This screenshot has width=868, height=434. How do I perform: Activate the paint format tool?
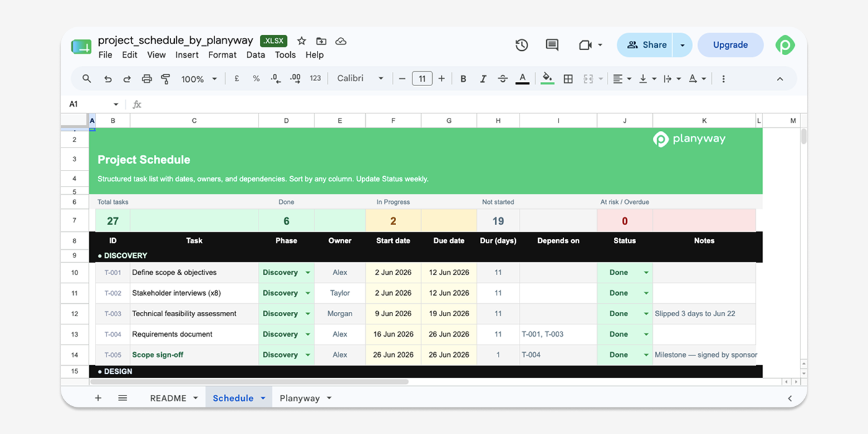pos(166,79)
